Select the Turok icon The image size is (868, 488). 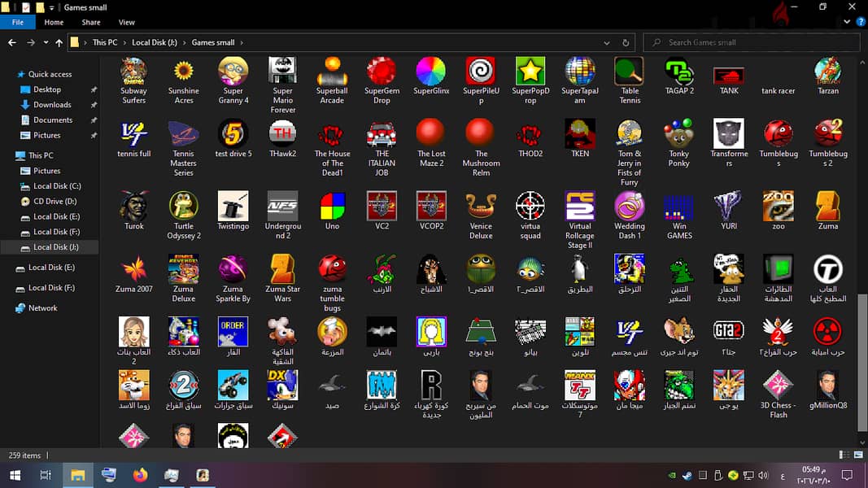tap(133, 206)
